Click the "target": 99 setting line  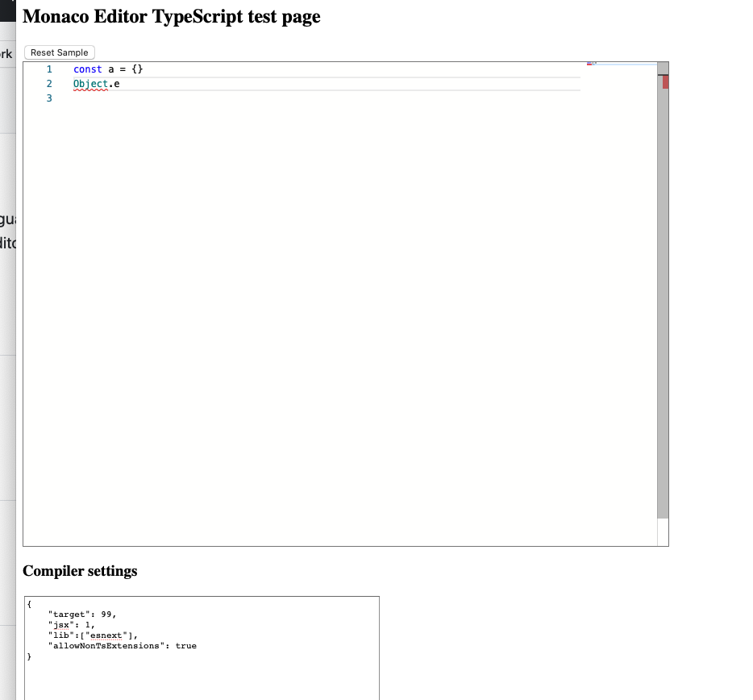tap(82, 614)
